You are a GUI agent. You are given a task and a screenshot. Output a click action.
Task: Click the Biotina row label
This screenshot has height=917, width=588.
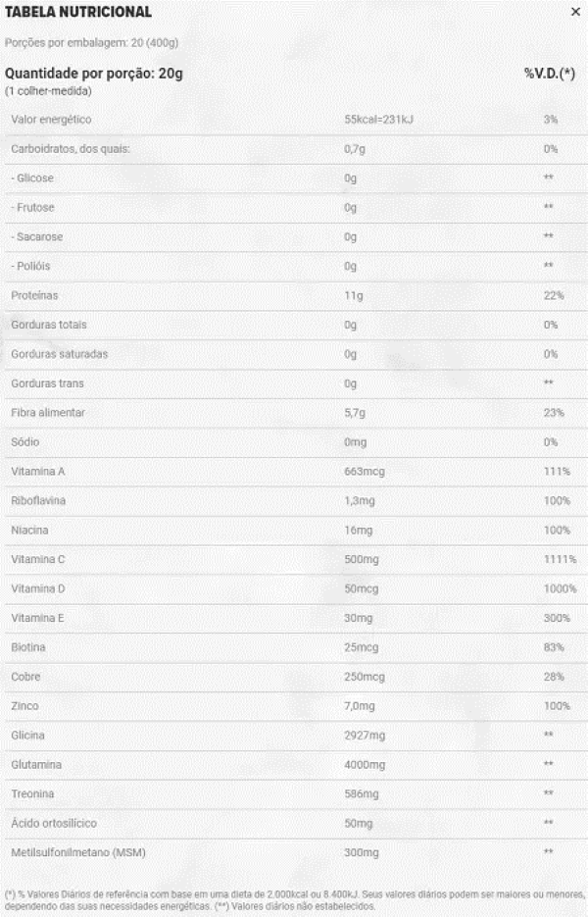click(x=28, y=647)
